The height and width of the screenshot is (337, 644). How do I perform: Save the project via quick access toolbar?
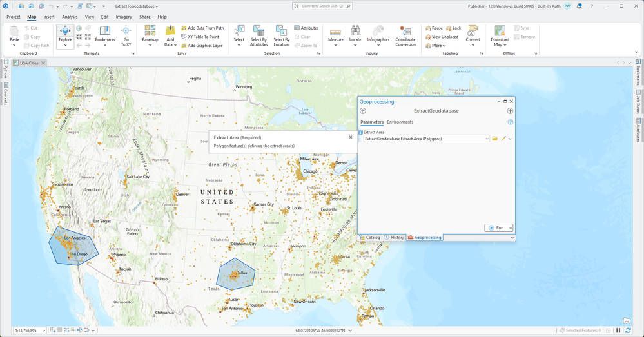[41, 6]
